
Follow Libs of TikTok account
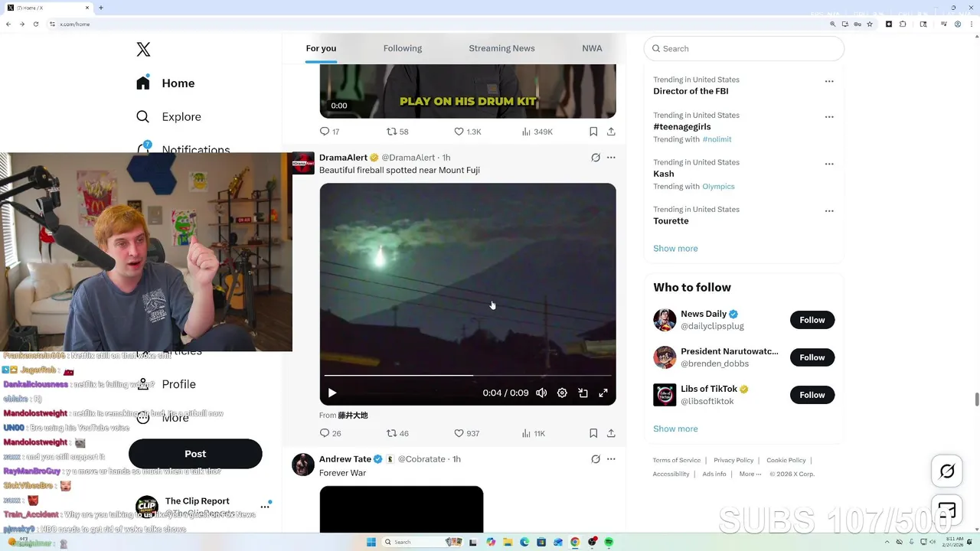click(x=812, y=395)
